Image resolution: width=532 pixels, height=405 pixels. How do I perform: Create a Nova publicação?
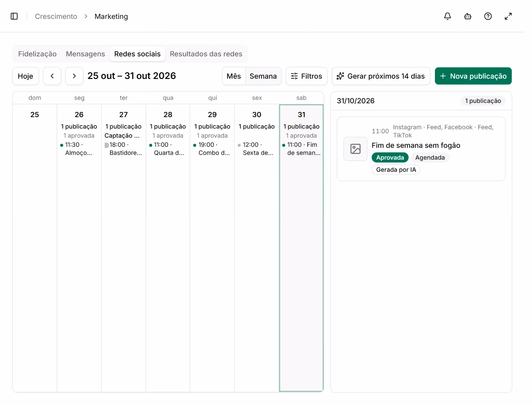(473, 76)
